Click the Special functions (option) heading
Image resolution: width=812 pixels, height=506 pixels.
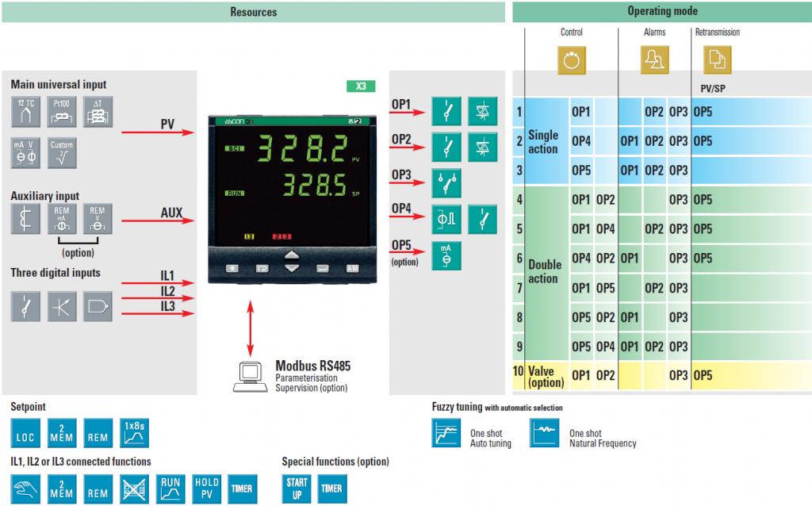335,462
